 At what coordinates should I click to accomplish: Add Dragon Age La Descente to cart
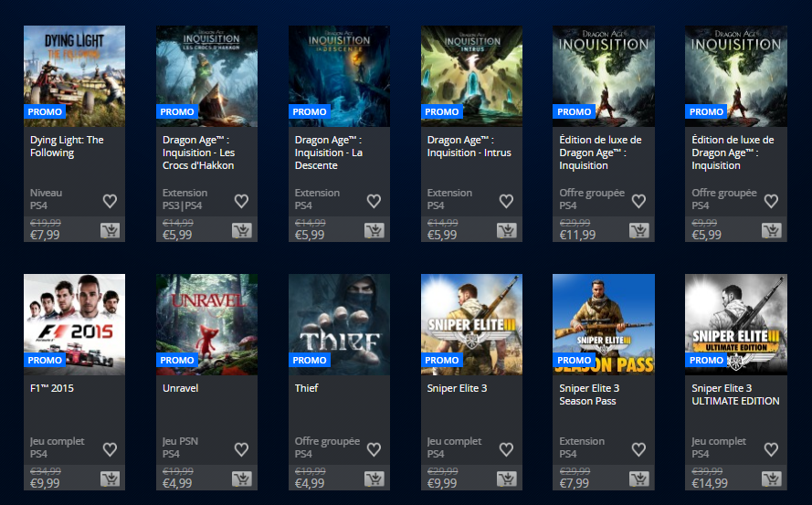pos(374,230)
